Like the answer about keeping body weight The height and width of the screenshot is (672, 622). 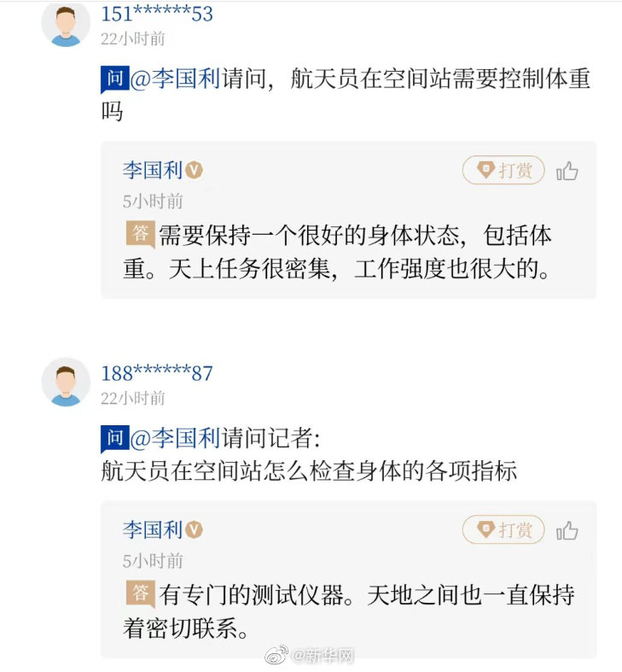[567, 171]
